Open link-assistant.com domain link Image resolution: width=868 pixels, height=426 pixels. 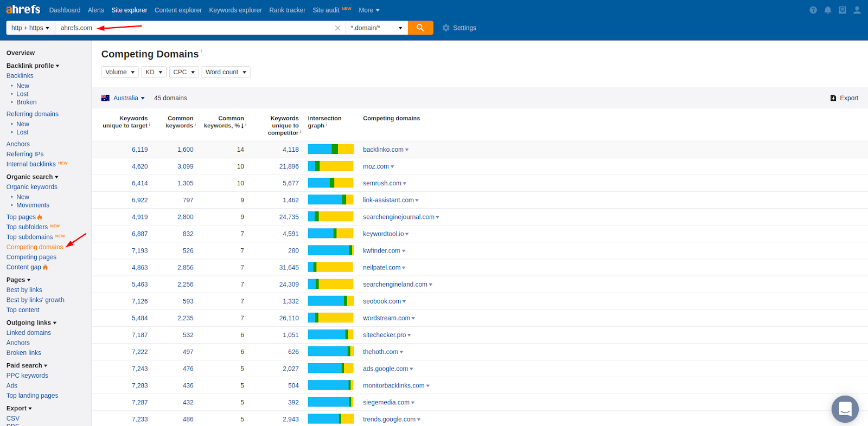pyautogui.click(x=388, y=200)
